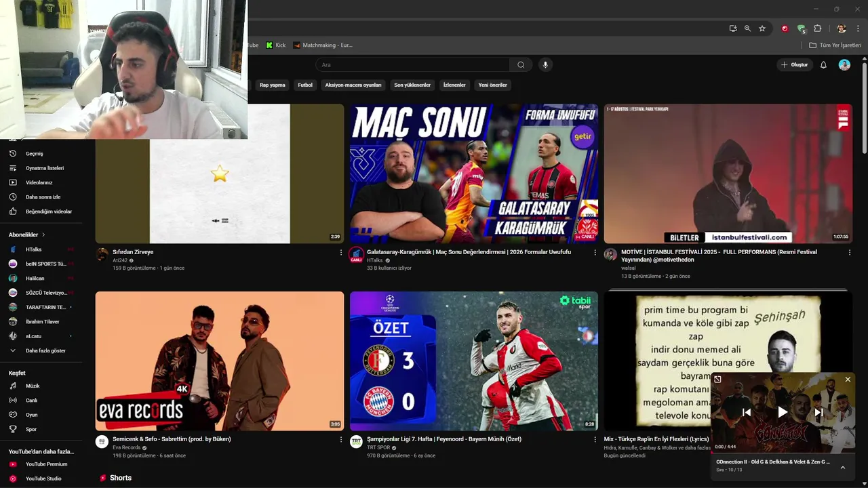Open options menu for Galatasaray-Karagümrük video

[x=595, y=252]
